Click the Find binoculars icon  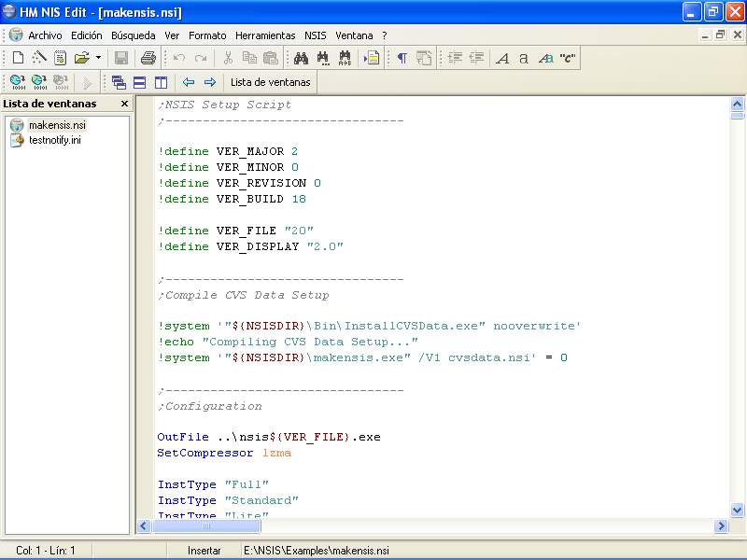(302, 58)
